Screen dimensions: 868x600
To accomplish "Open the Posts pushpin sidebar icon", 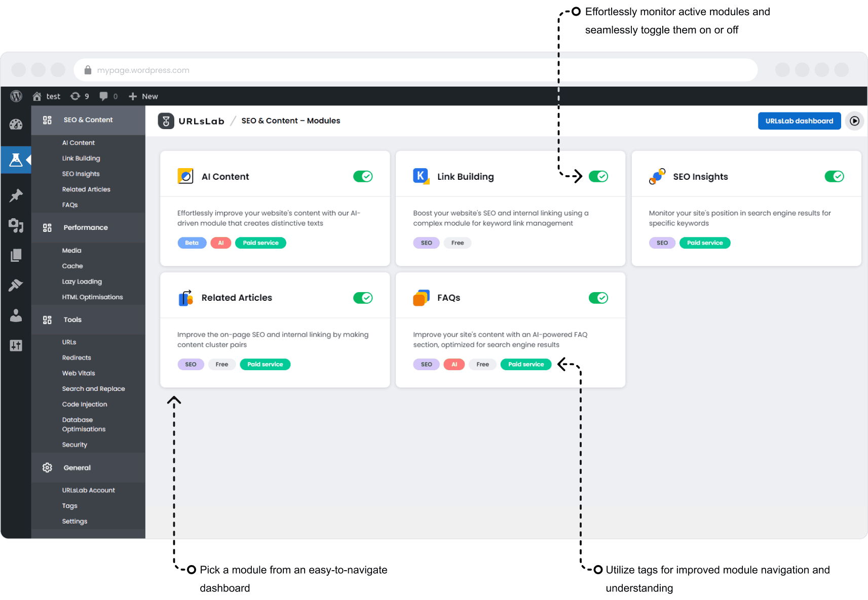I will coord(16,195).
